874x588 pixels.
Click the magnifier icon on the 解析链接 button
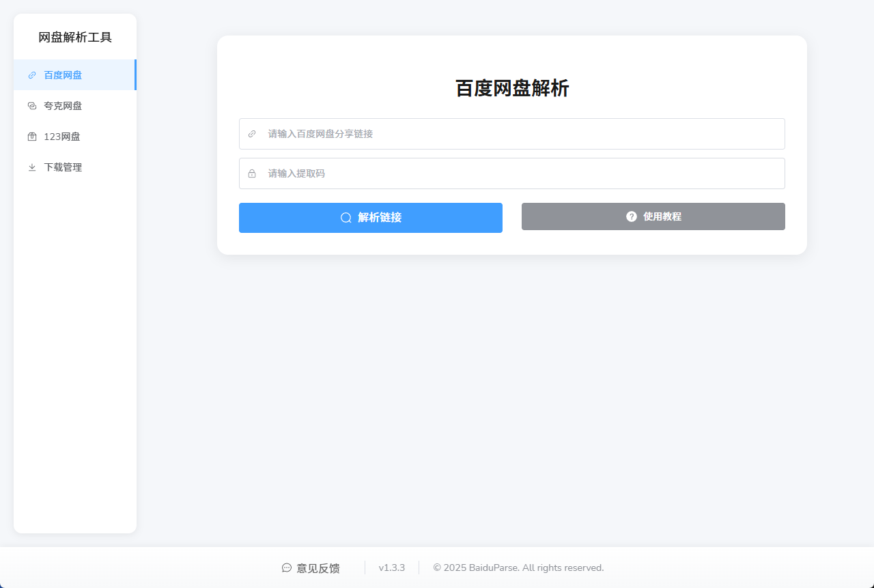tap(346, 218)
